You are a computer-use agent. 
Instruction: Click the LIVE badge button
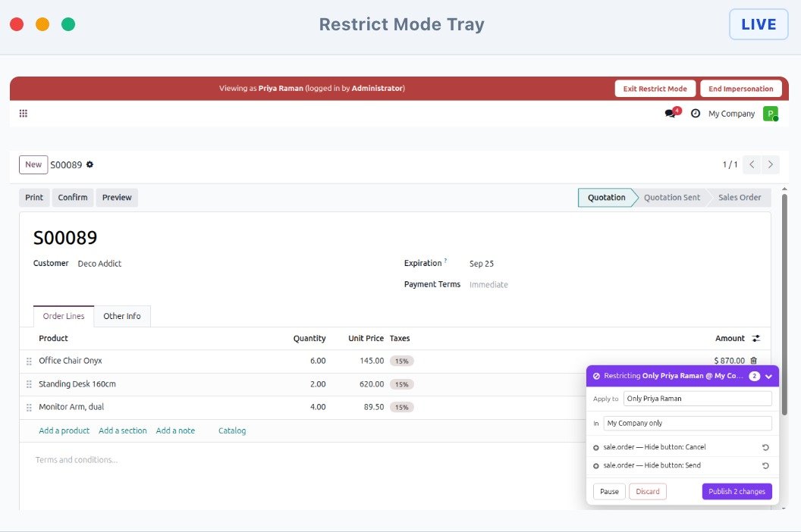point(759,24)
